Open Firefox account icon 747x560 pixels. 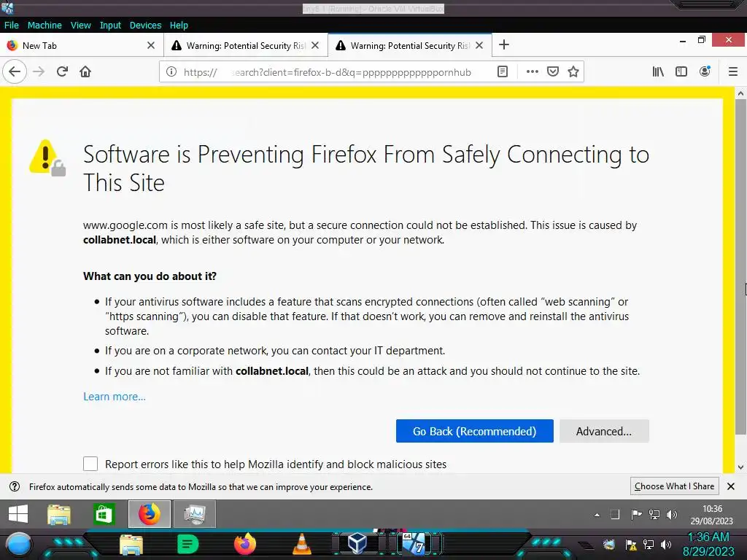point(705,72)
